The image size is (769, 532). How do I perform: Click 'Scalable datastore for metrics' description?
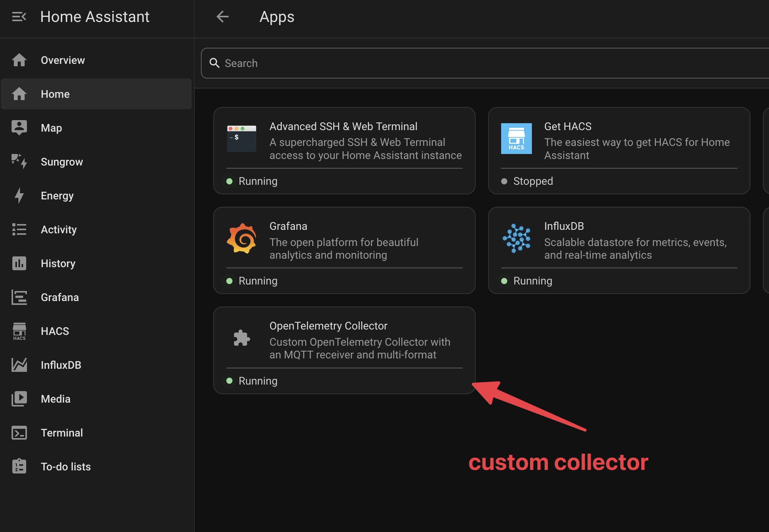635,248
